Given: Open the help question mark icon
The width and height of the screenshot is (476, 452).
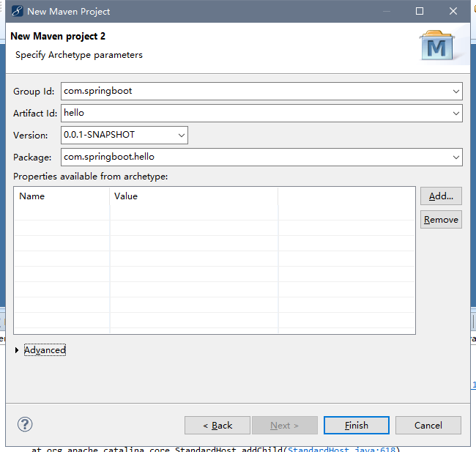Looking at the screenshot, I should (x=25, y=424).
